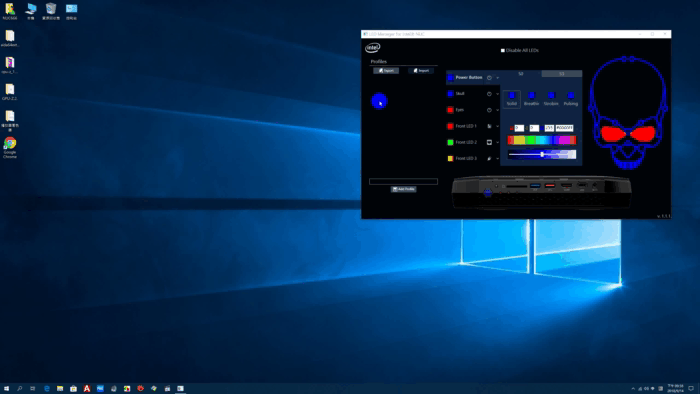Click the red value input field
This screenshot has height=394, width=700.
[x=519, y=128]
